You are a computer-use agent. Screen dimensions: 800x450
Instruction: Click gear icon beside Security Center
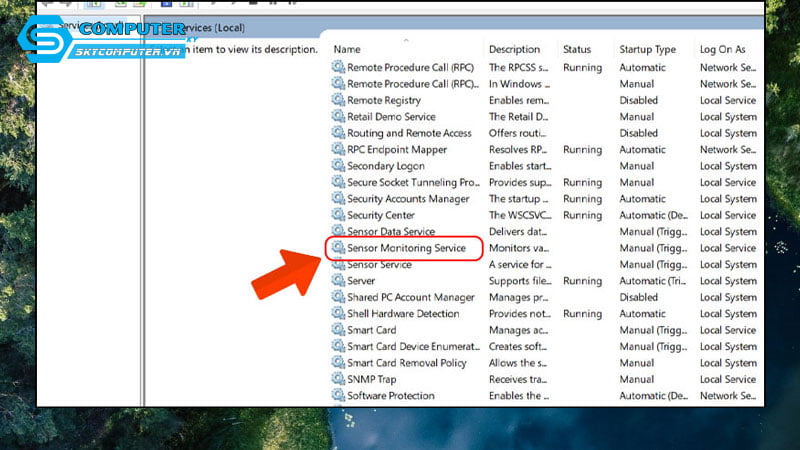tap(338, 214)
